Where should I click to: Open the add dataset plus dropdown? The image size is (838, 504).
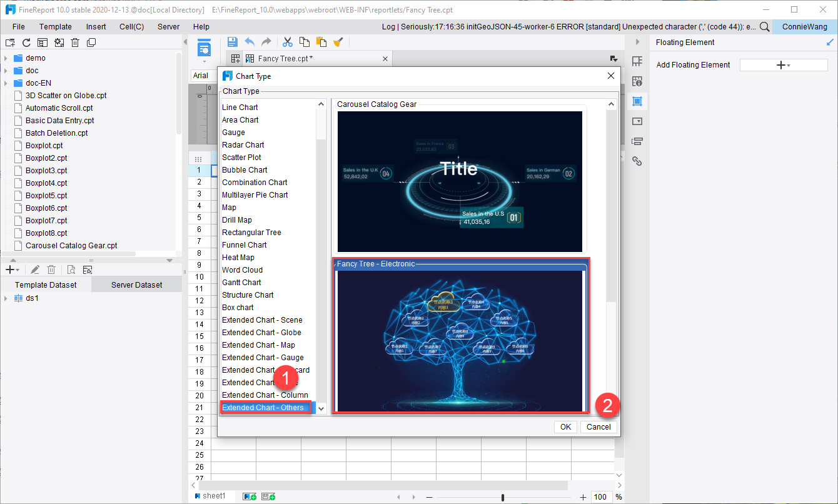12,270
